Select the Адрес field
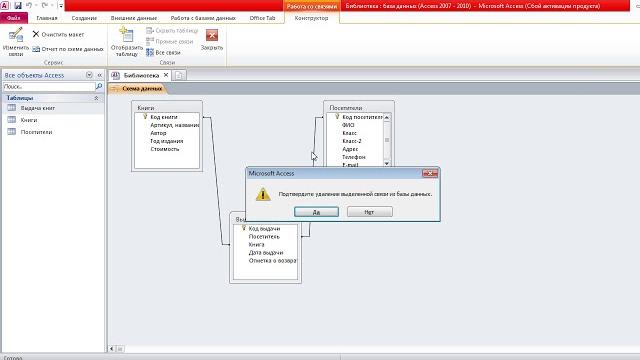The width and height of the screenshot is (640, 360). 350,149
